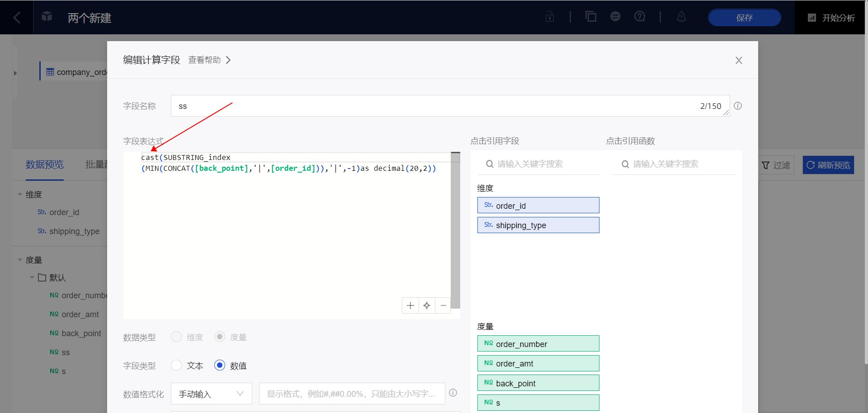Viewport: 868px width, 413px height.
Task: Click the 保存 button
Action: click(x=744, y=18)
